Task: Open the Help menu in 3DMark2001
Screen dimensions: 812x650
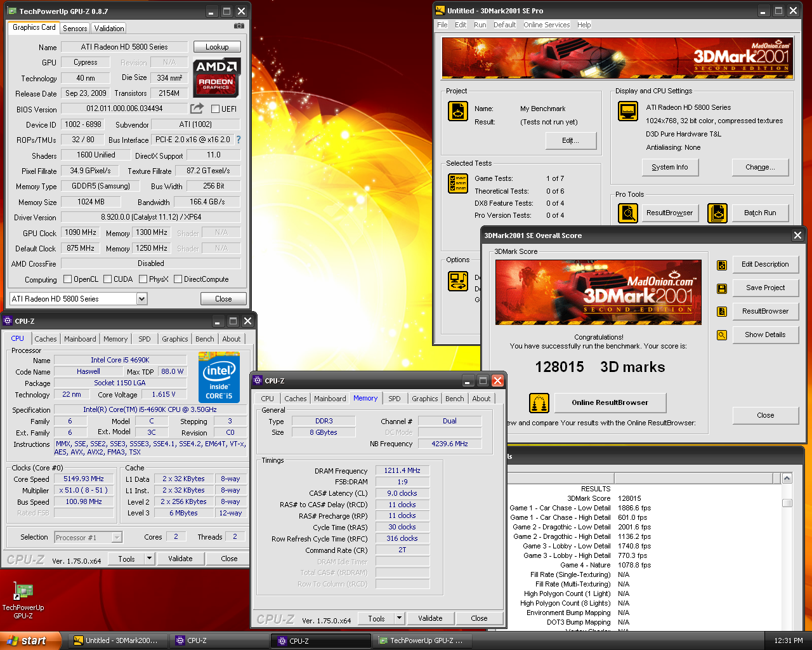Action: click(x=584, y=25)
